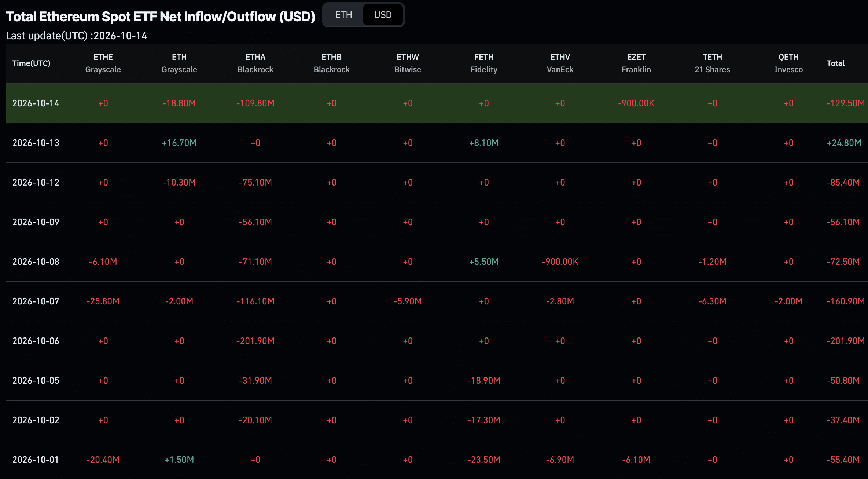Select the 2026-10-05 date cell
Viewport: 868px width, 479px height.
point(36,381)
